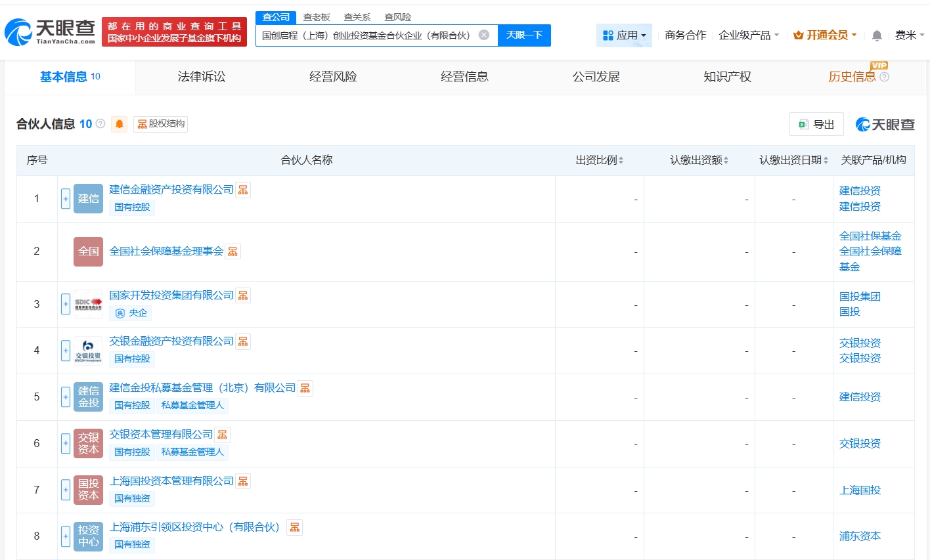Click help question mark beside 合伙人信息

[100, 123]
